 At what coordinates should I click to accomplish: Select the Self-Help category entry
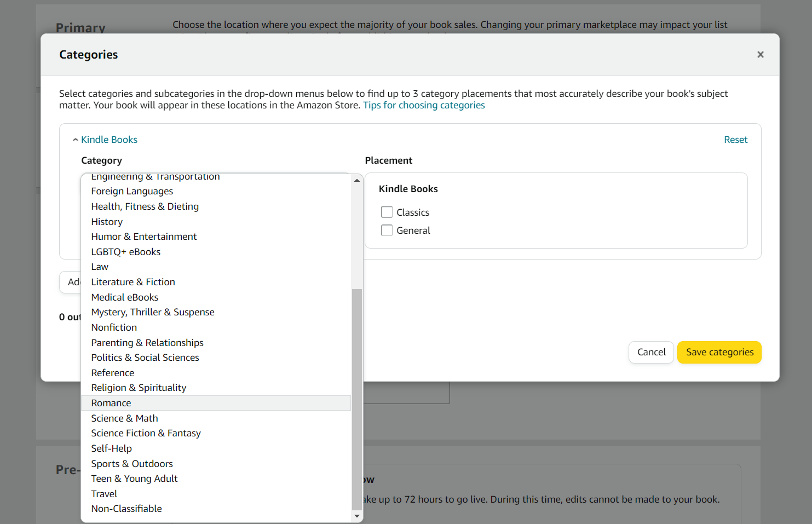[111, 448]
